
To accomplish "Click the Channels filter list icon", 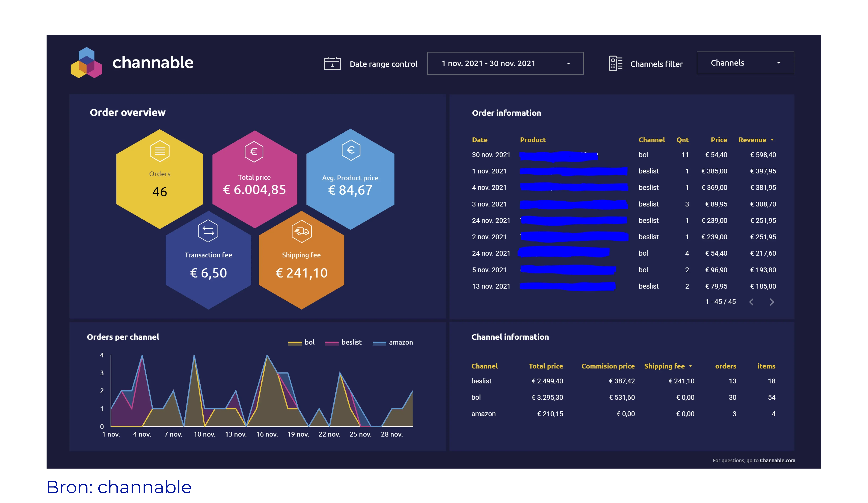I will [615, 63].
